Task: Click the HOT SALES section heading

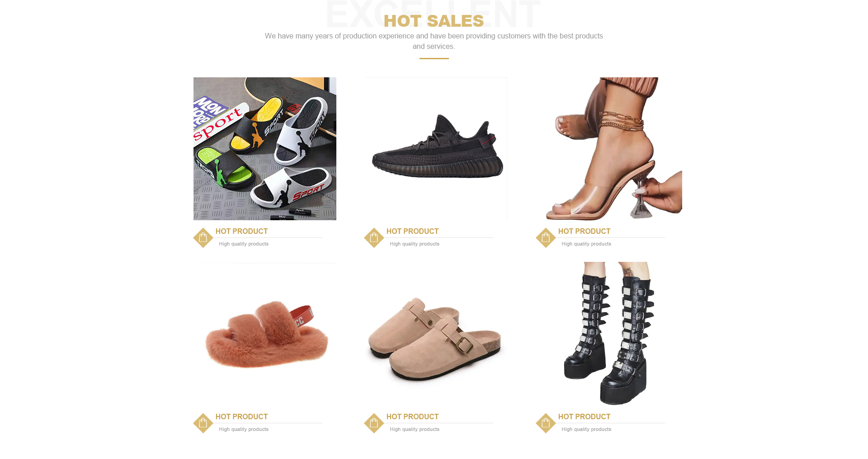Action: pyautogui.click(x=434, y=21)
